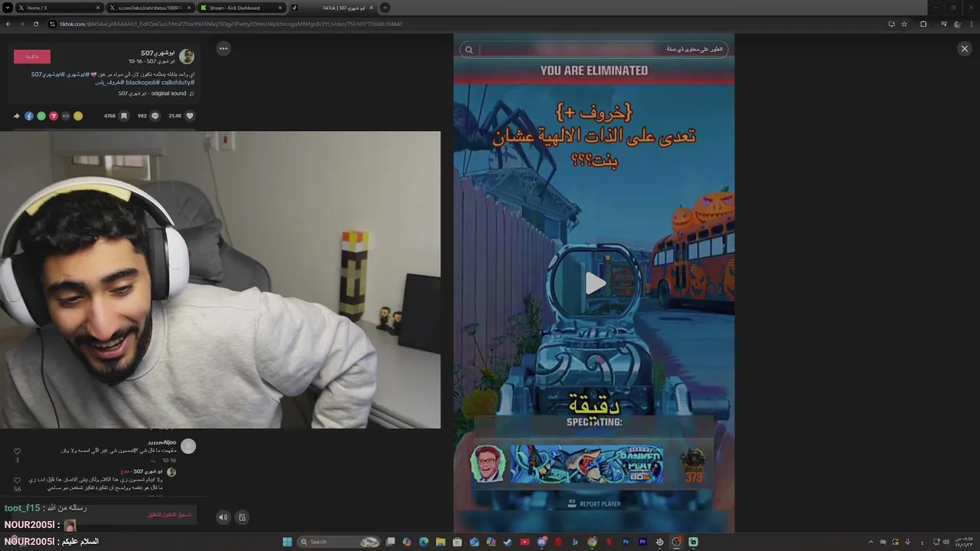Select the TikTok browser tab

click(x=333, y=8)
